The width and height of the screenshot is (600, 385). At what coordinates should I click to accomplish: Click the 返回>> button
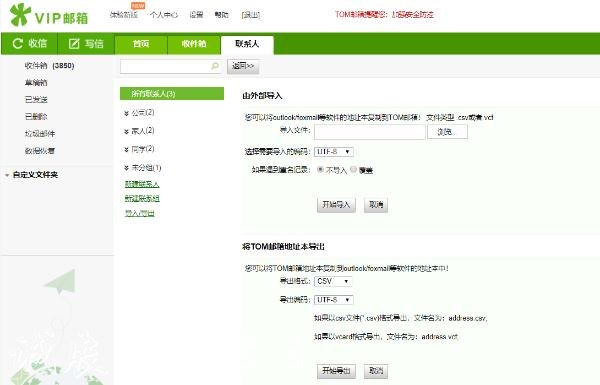pos(243,66)
